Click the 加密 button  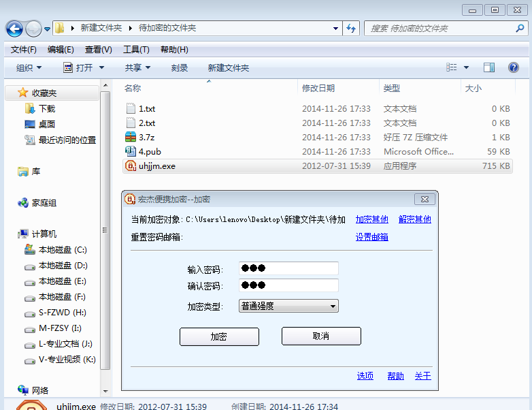click(219, 336)
